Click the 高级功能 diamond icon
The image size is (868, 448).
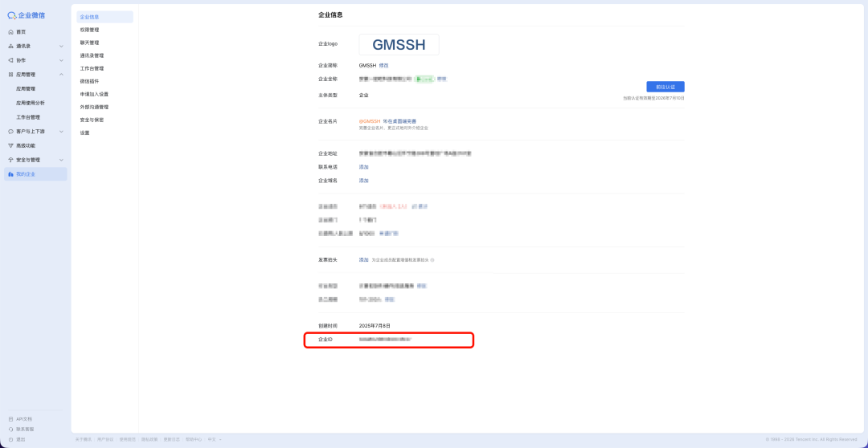click(10, 145)
